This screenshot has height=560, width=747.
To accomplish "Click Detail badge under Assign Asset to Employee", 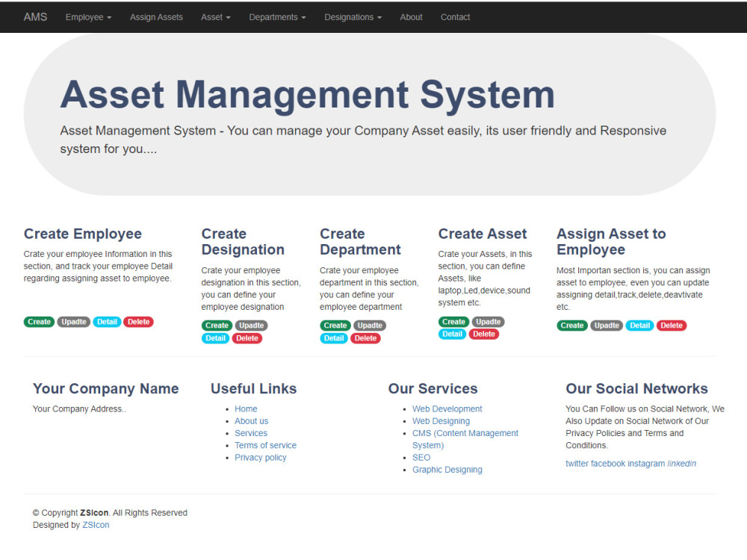I will 640,326.
